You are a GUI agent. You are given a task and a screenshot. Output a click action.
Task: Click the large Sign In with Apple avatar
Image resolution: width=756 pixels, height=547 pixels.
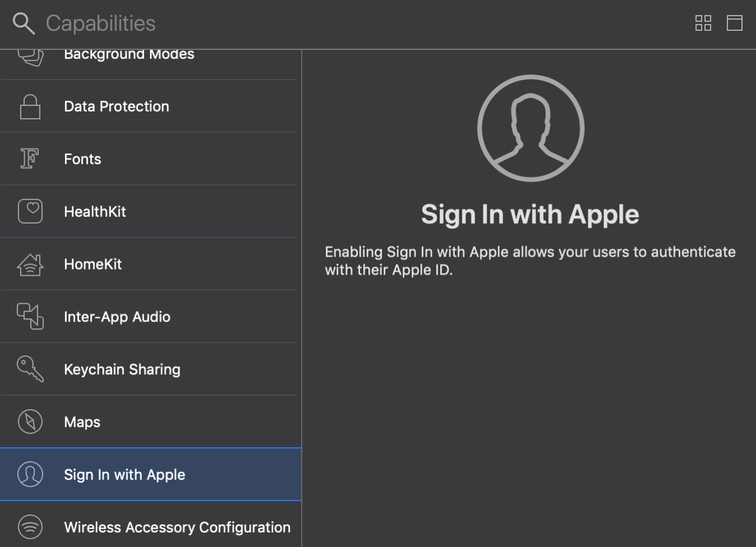click(x=531, y=128)
